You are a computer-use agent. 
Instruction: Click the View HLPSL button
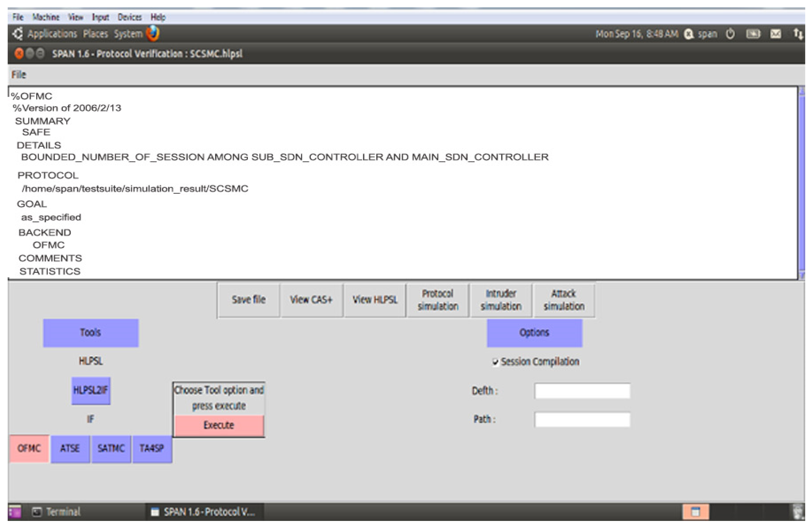pos(375,300)
